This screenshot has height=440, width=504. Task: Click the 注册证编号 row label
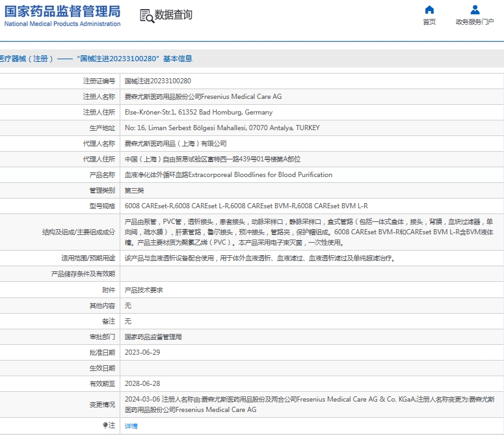click(99, 81)
